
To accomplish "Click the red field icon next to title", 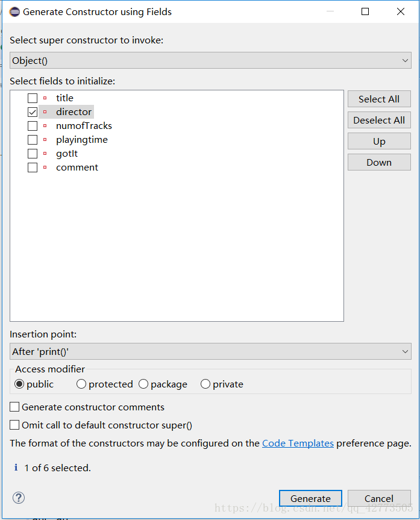I will pyautogui.click(x=45, y=98).
